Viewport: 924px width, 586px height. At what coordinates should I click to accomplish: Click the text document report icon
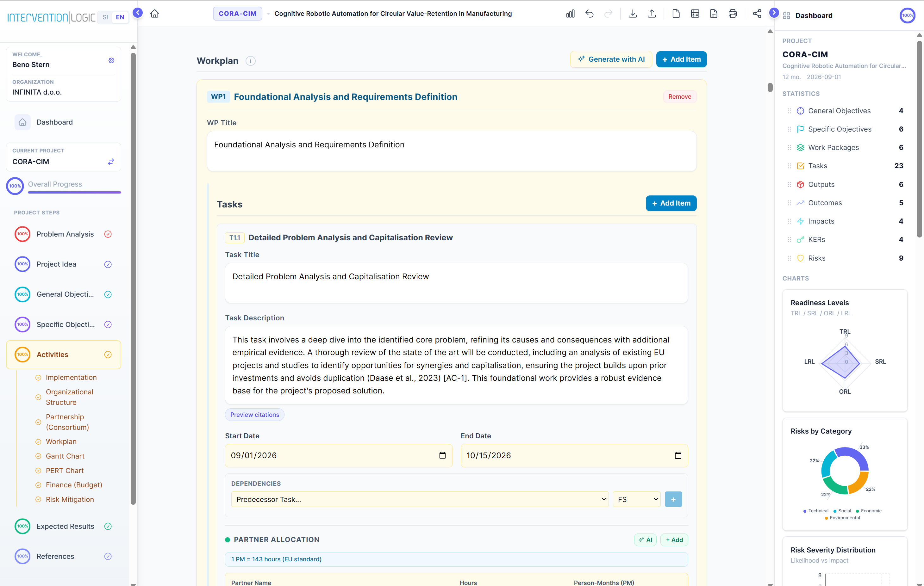714,14
